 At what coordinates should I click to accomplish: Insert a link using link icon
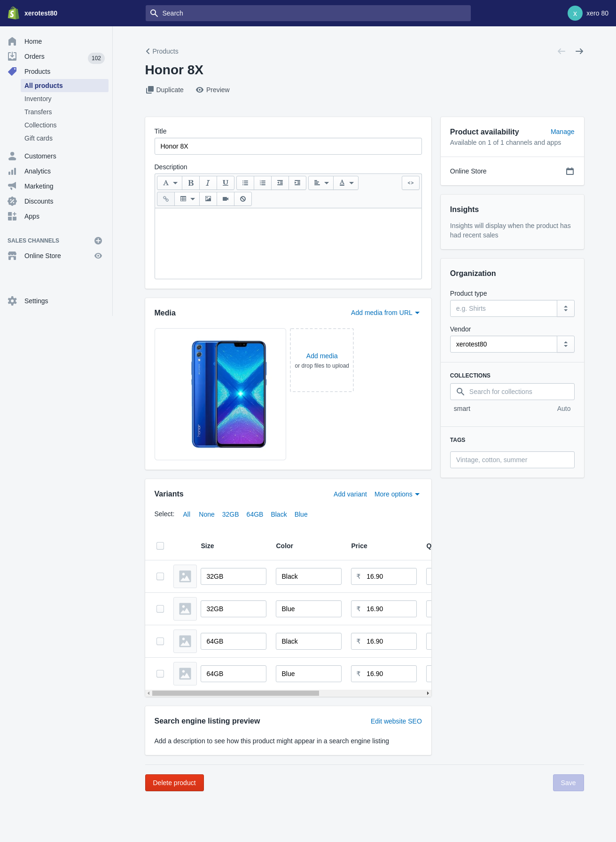tap(166, 199)
